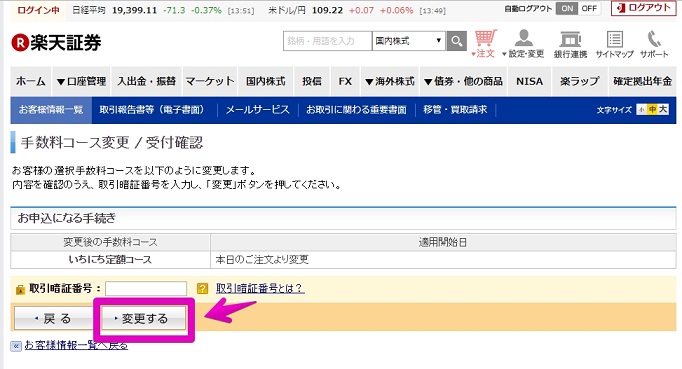Focus the 銘柄・用語を入力 search box
This screenshot has width=682, height=369.
pyautogui.click(x=328, y=41)
